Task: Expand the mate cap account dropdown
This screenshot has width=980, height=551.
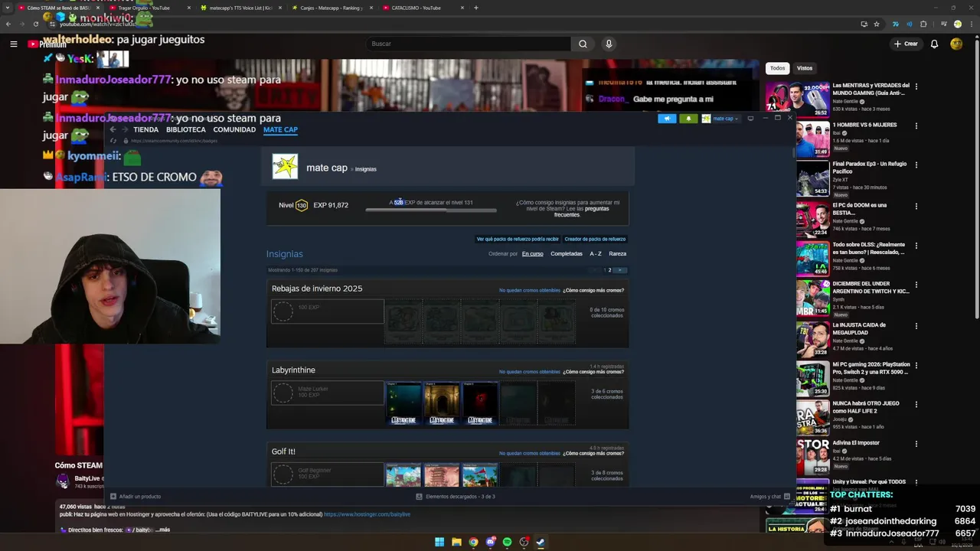Action: point(720,119)
